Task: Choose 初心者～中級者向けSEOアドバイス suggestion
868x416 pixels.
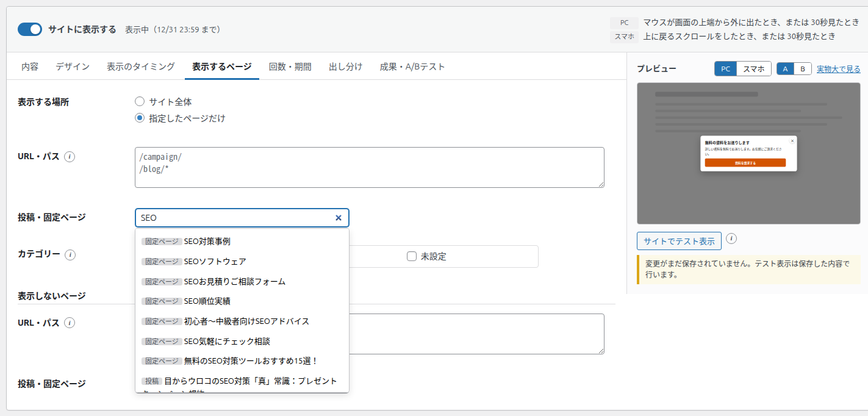Action: click(x=242, y=321)
